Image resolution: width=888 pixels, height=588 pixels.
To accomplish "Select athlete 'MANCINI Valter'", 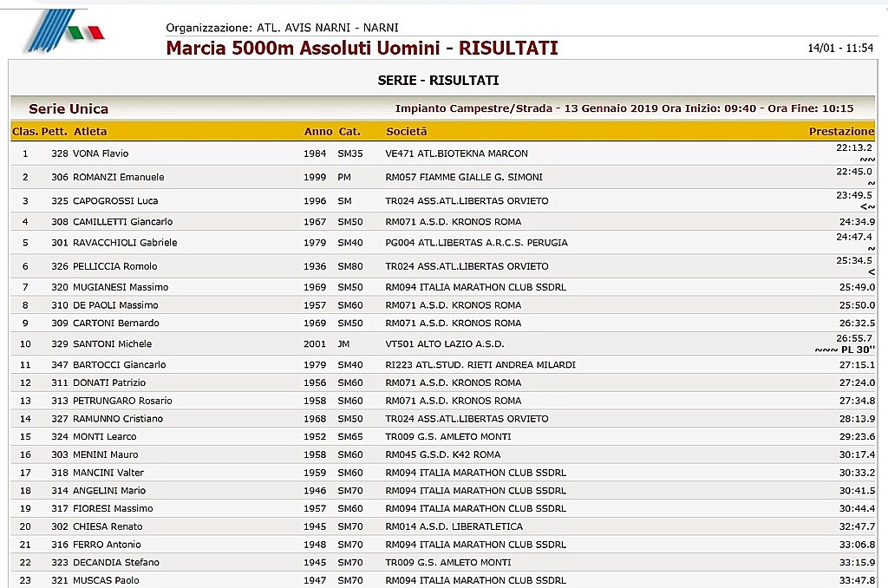I will pyautogui.click(x=108, y=473).
